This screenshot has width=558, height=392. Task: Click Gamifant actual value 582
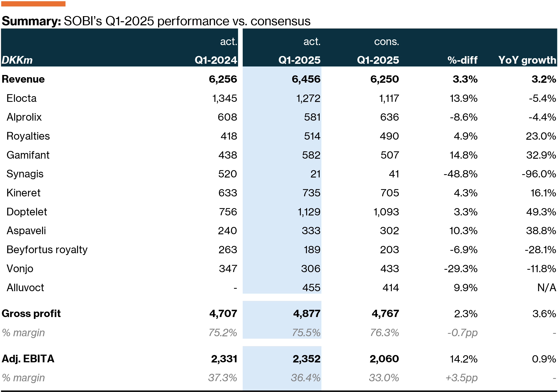(x=311, y=155)
